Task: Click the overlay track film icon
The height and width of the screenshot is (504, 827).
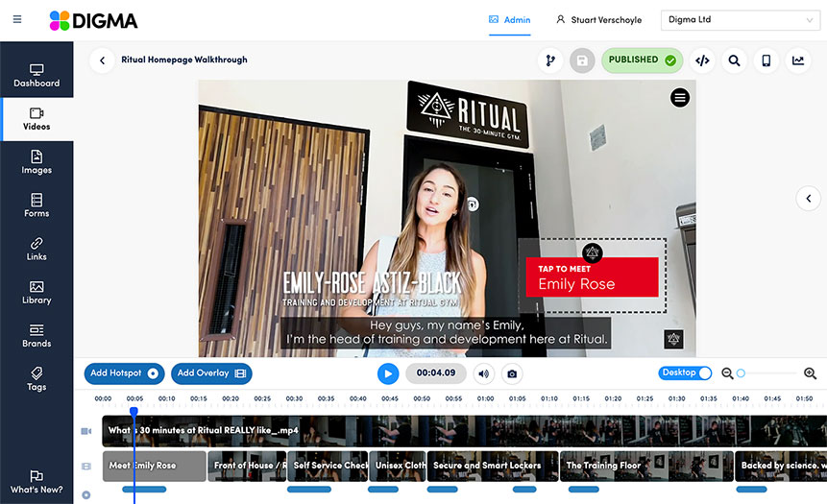Action: click(x=86, y=466)
